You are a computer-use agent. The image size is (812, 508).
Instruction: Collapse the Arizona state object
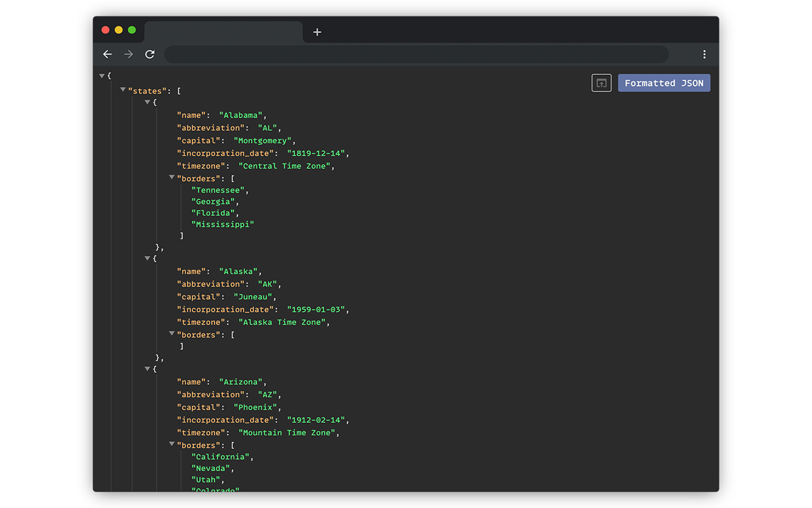(x=147, y=368)
